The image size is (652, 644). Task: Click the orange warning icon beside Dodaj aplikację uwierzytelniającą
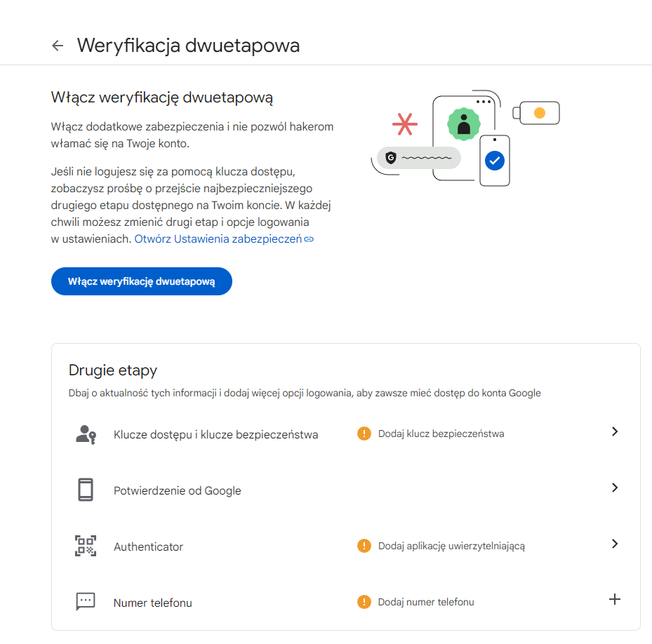point(364,546)
